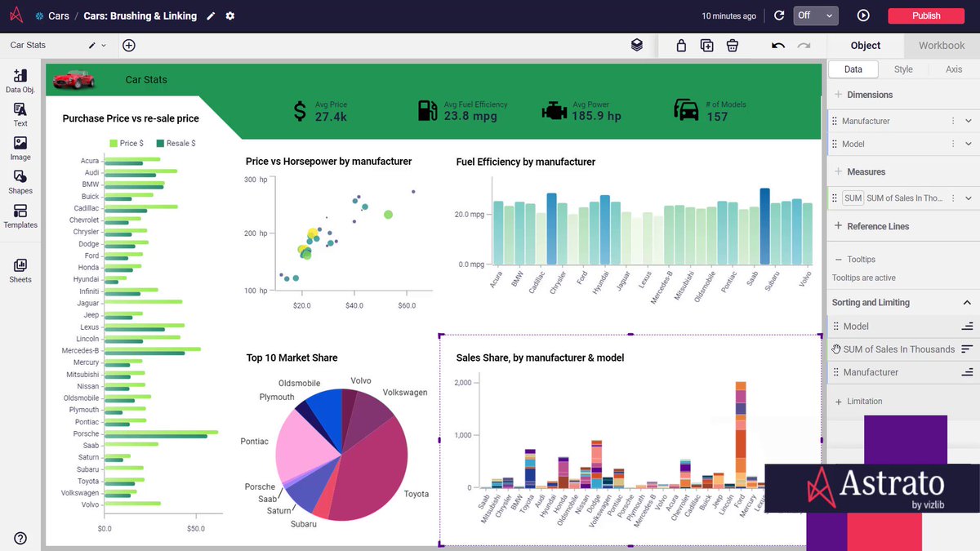Select the Style sub-tab

tap(903, 70)
